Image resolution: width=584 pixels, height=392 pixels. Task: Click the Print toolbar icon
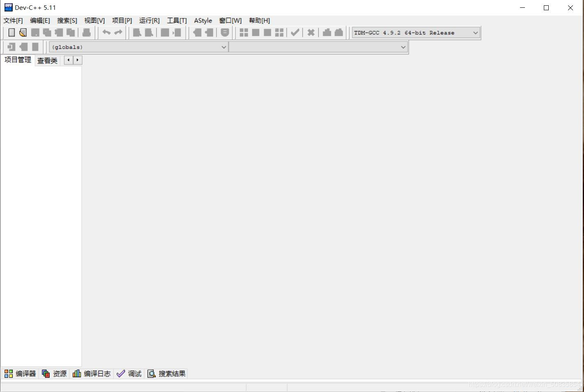pos(87,33)
